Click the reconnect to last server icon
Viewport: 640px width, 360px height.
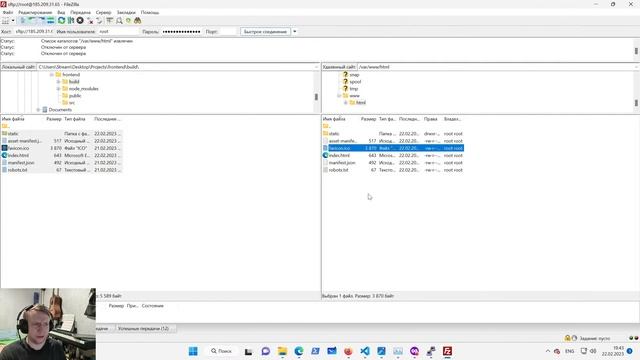(x=99, y=20)
